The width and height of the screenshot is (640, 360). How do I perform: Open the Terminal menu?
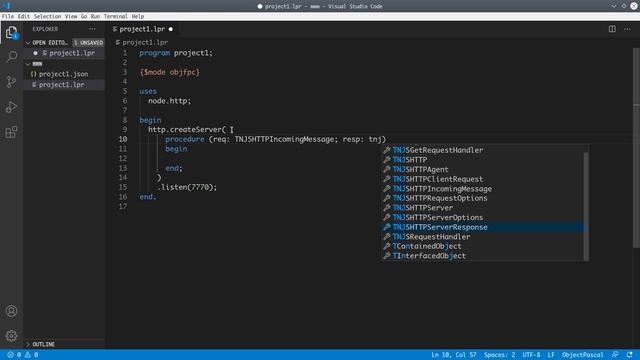coord(116,16)
